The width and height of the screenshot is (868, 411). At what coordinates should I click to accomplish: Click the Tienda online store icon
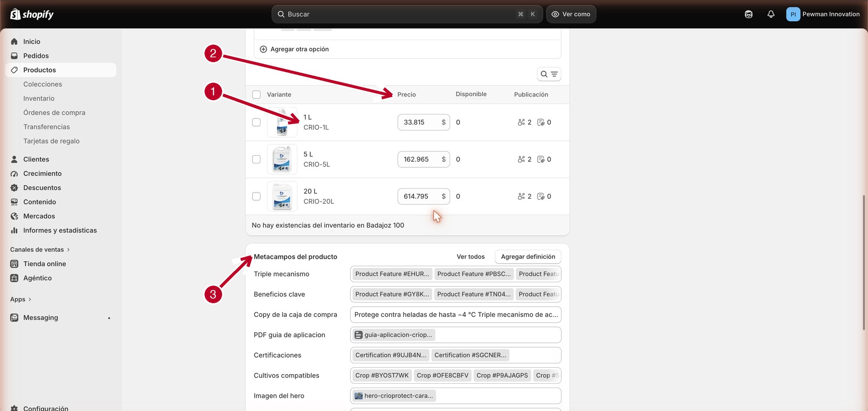click(x=14, y=264)
